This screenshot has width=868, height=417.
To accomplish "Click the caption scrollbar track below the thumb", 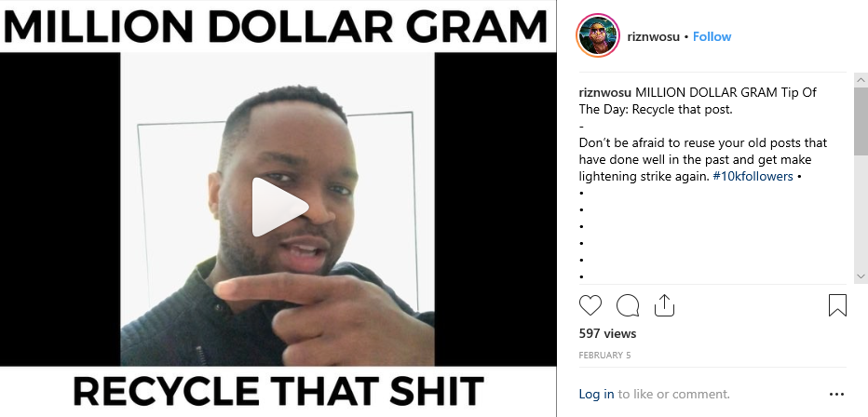I will (861, 212).
